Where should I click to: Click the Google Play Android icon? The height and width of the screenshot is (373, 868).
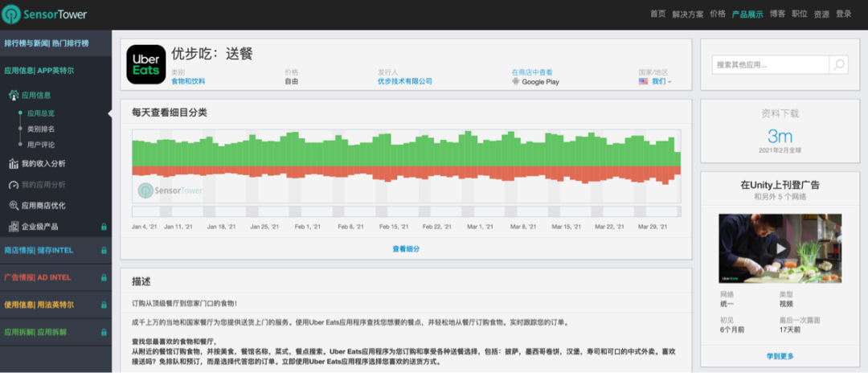(516, 81)
